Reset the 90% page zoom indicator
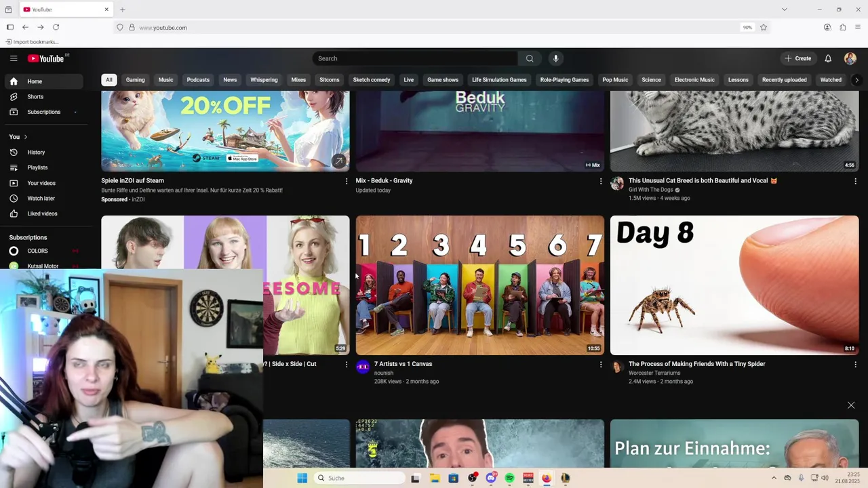 [x=747, y=27]
